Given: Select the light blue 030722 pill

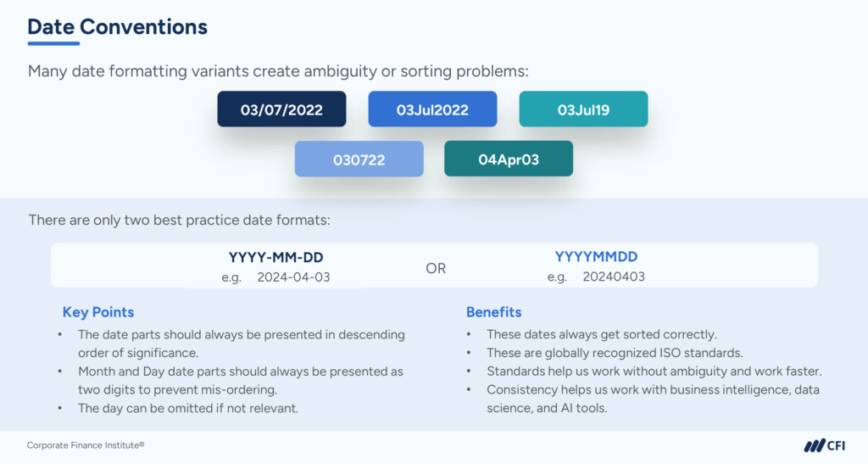Looking at the screenshot, I should coord(359,159).
